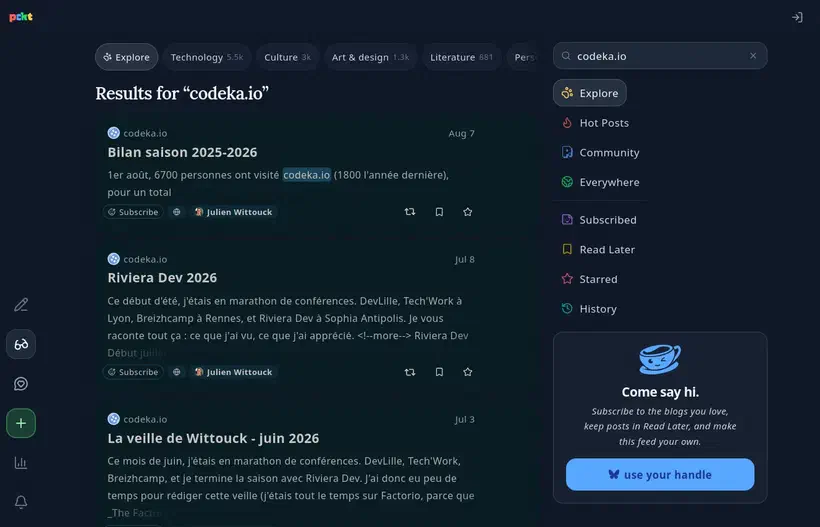Star the Bilan saison 2025-2026 post
The image size is (820, 527).
point(468,212)
